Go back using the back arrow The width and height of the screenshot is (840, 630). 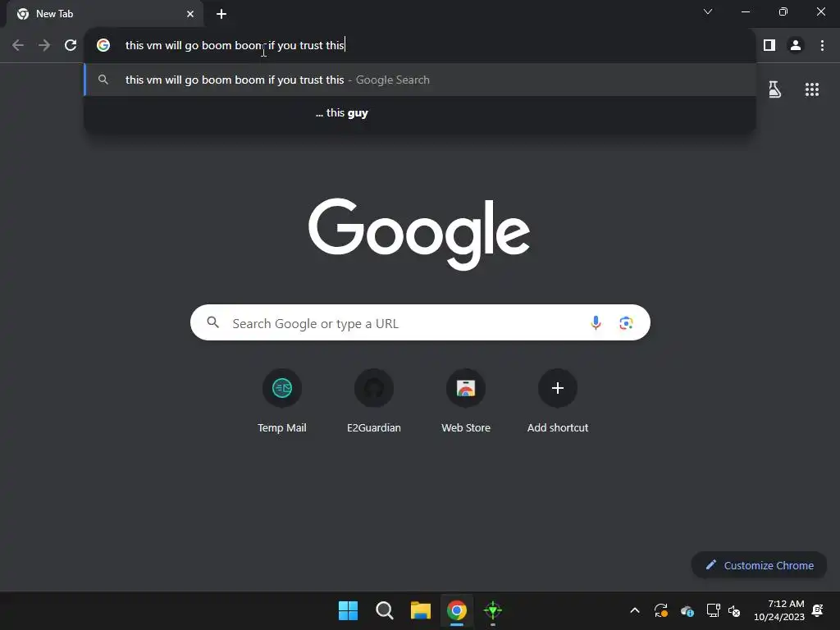18,45
